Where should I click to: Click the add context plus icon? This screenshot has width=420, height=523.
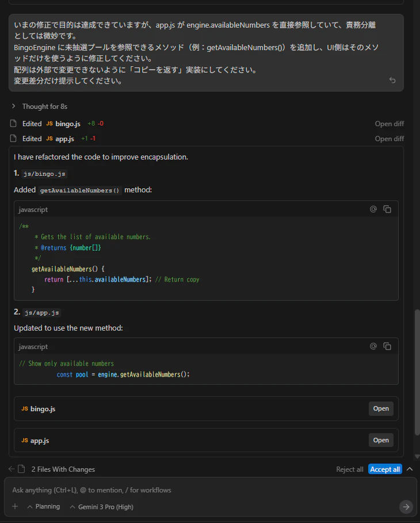14,506
